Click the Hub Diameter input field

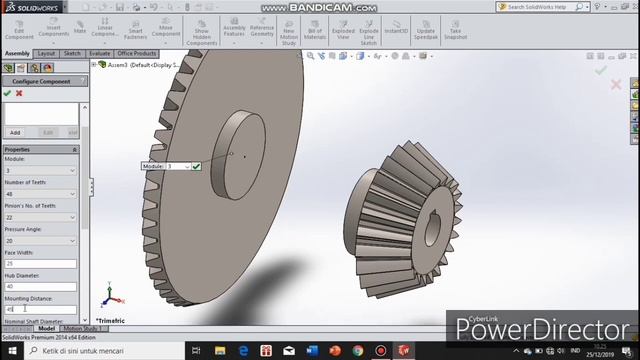tap(40, 287)
